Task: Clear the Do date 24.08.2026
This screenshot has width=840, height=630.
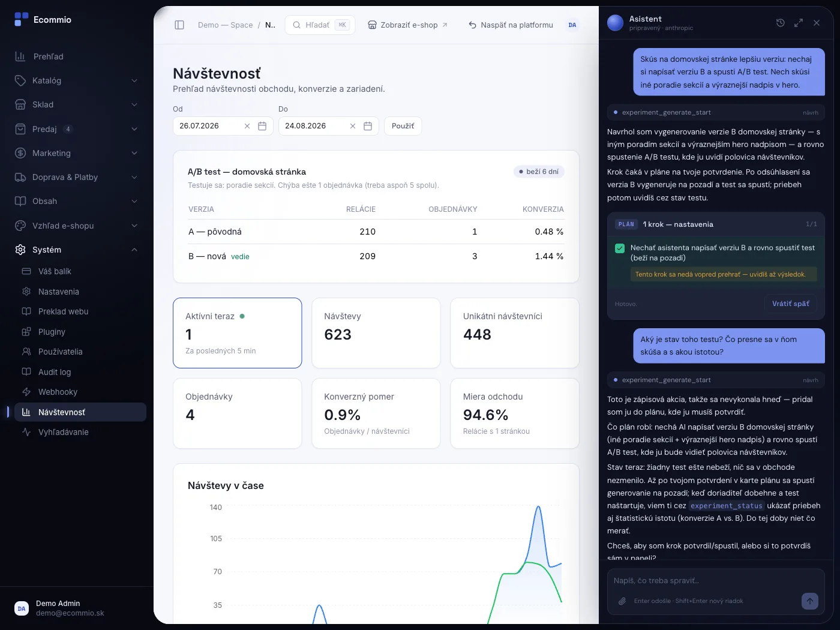Action: [353, 126]
